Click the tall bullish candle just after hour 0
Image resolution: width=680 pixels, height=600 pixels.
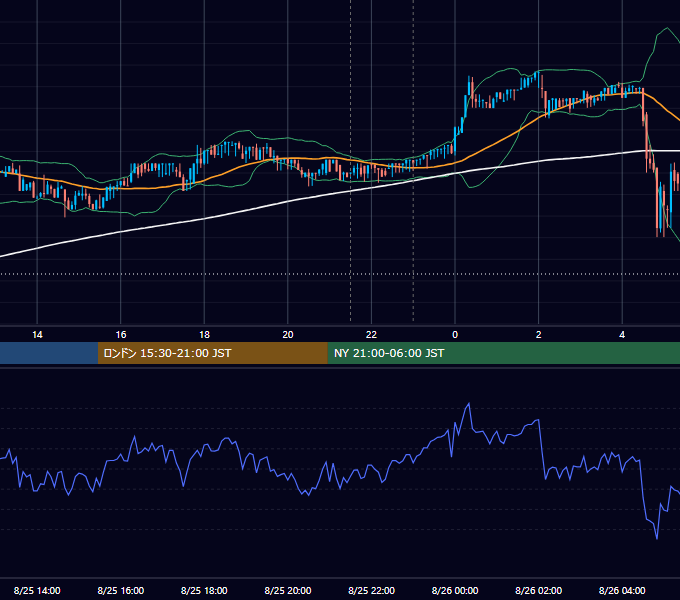pos(465,106)
